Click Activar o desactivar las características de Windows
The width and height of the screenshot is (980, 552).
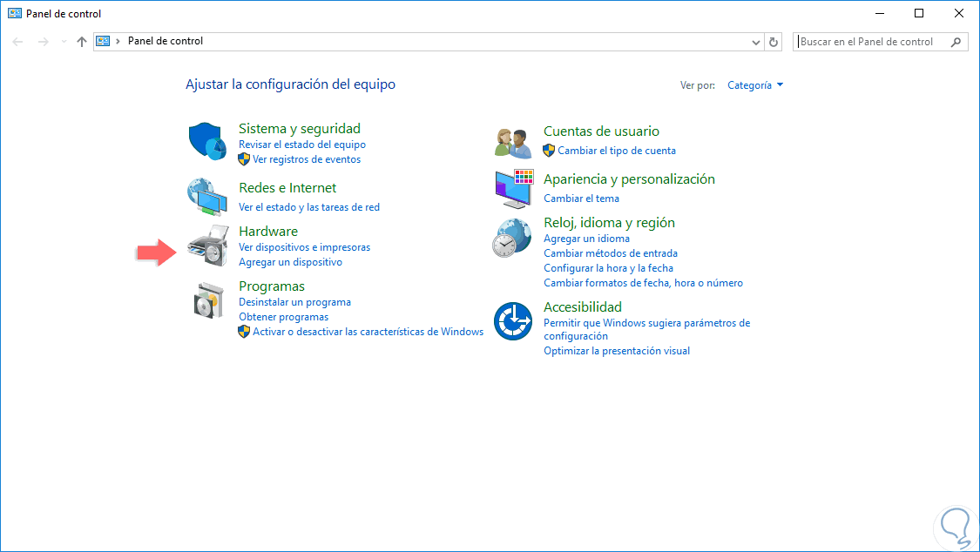click(x=368, y=332)
